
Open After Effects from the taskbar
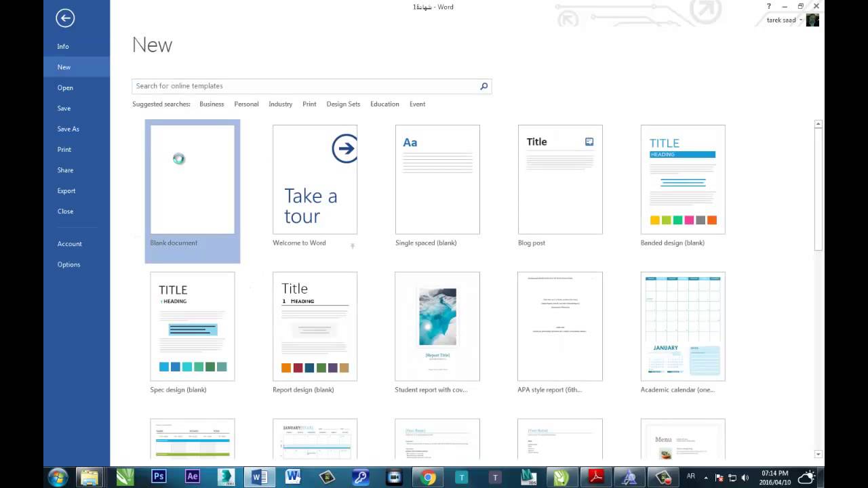point(192,476)
